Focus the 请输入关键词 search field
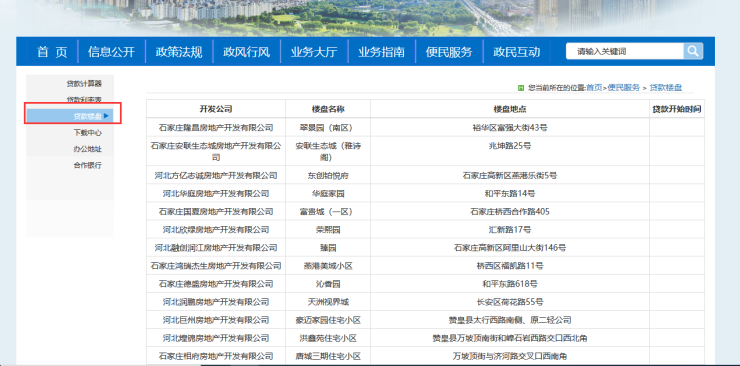The width and height of the screenshot is (740, 366). tap(624, 51)
